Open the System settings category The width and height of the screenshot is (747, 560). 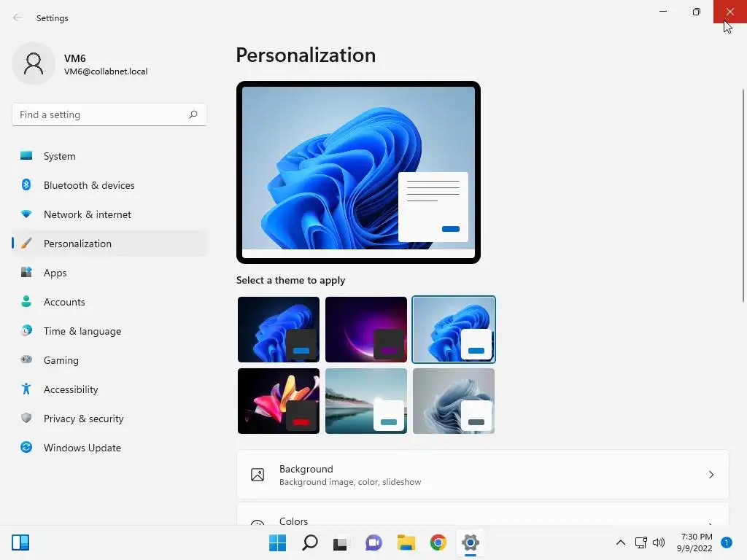(x=109, y=156)
